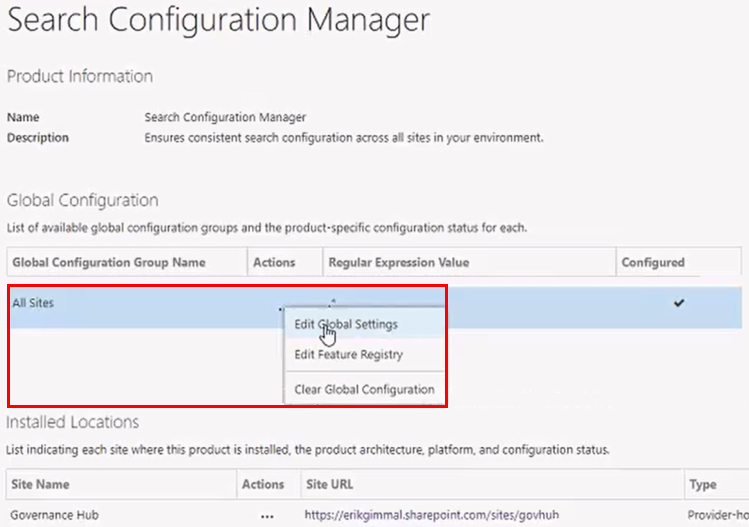Sort by Global Configuration Group Name header
This screenshot has height=527, width=749.
pos(109,262)
